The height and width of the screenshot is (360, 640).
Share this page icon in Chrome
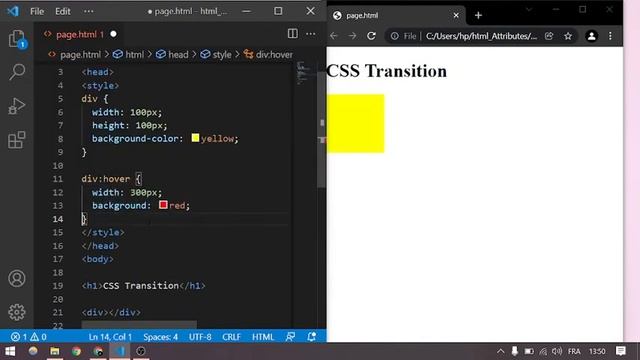(x=549, y=36)
